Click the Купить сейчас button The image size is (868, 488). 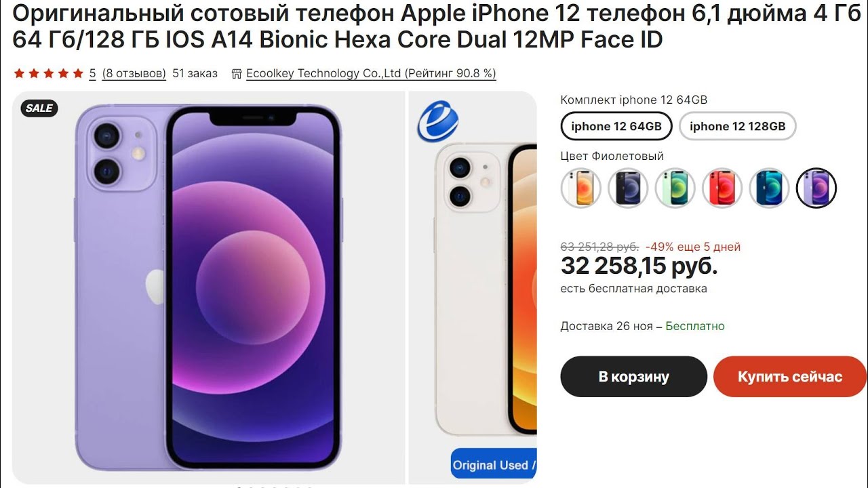[790, 377]
